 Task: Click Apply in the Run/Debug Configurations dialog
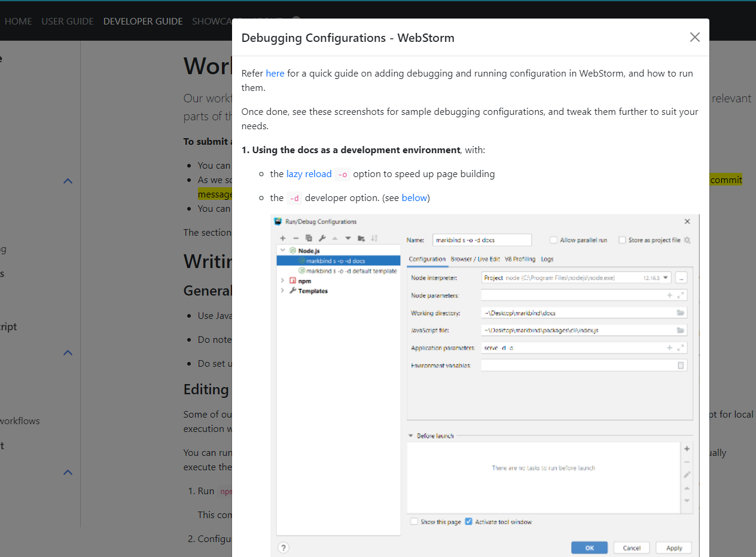674,547
